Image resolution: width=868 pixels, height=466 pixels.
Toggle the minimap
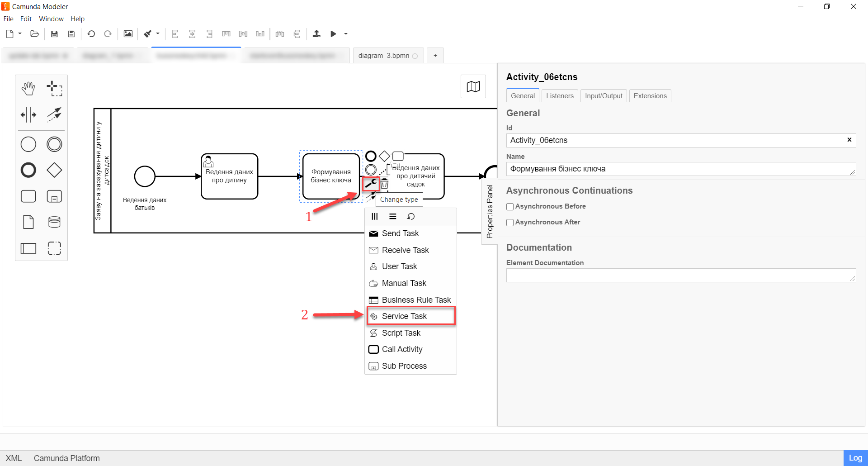pos(473,86)
